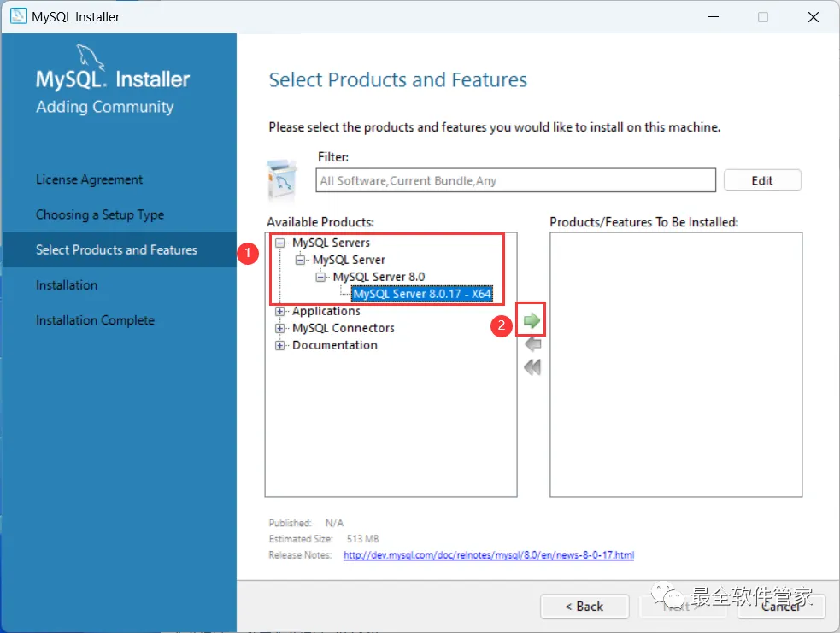Screen dimensions: 840x633
Task: Click the Filter text field
Action: point(515,180)
